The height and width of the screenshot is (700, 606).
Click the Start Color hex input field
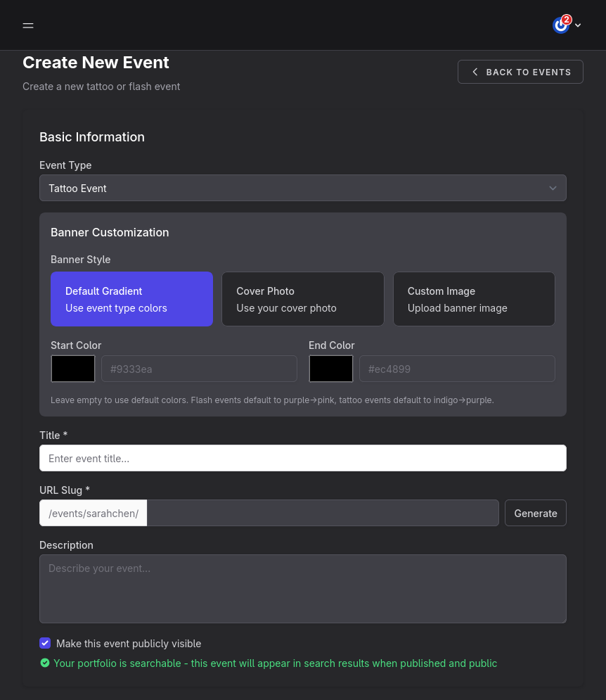pos(199,369)
